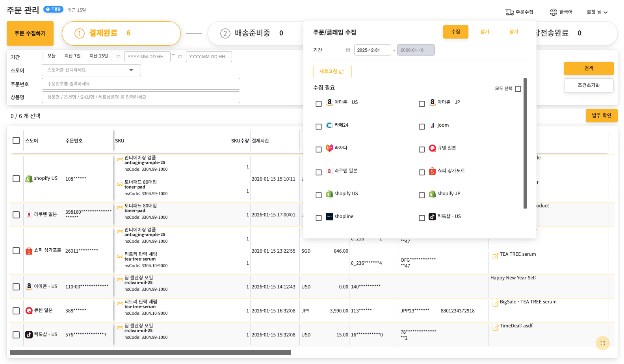Click the Amazon icon for 아마존 - US in popup
The height and width of the screenshot is (364, 624).
click(x=329, y=102)
